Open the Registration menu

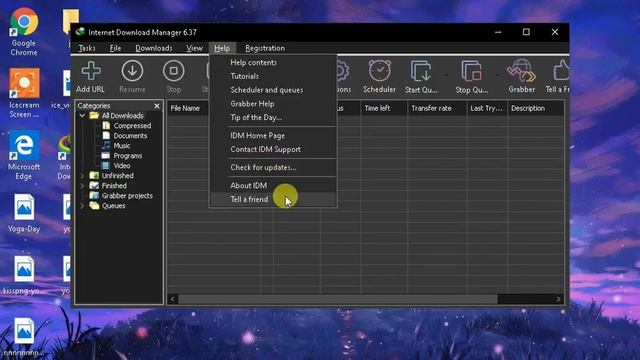coord(265,48)
